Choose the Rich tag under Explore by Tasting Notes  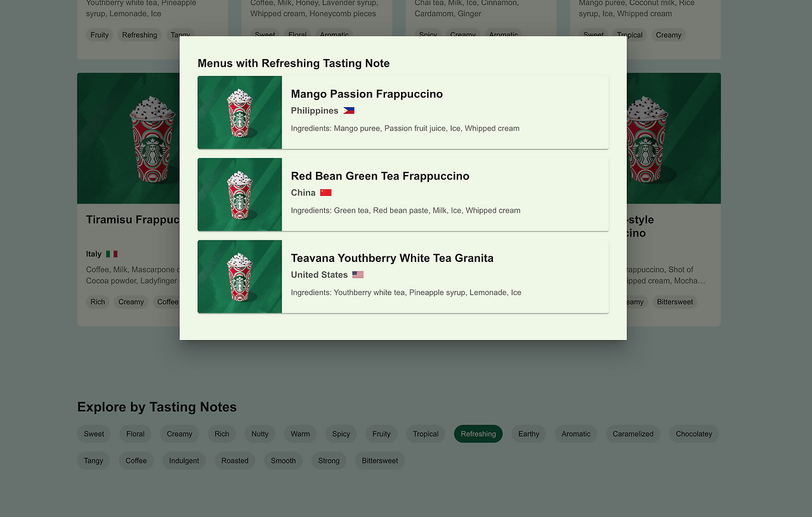tap(222, 434)
